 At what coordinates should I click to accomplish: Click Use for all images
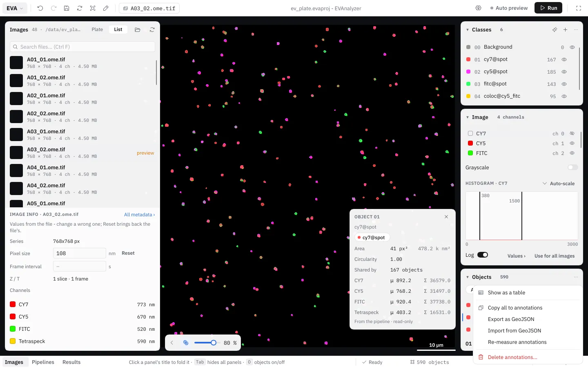(x=555, y=256)
